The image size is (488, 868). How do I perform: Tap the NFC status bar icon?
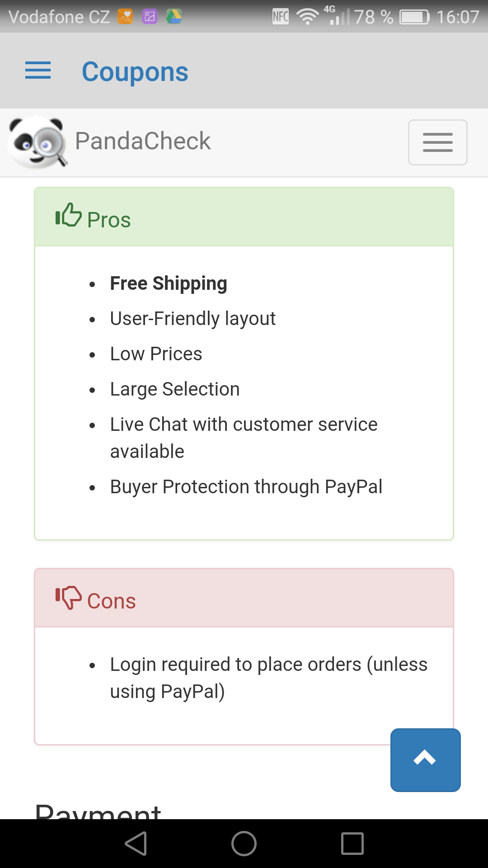pos(281,17)
